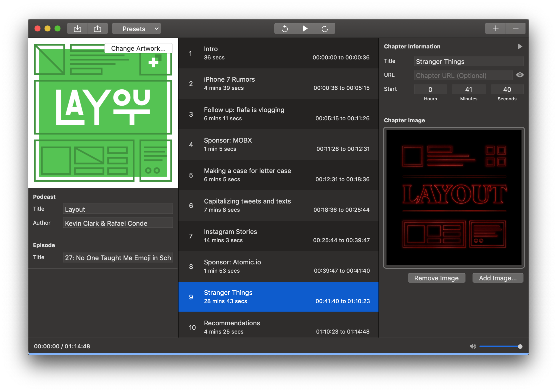The image size is (557, 392).
Task: Click the import audio file icon
Action: click(77, 29)
